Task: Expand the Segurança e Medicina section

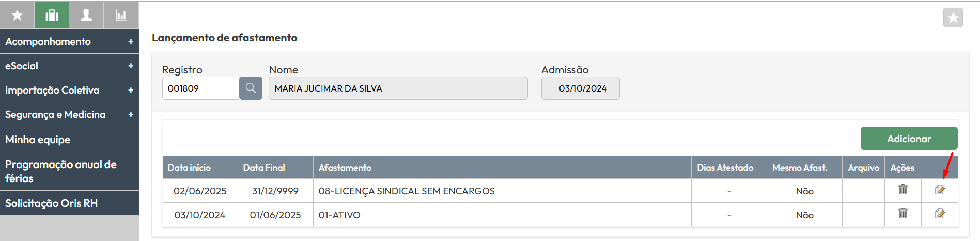Action: tap(69, 114)
